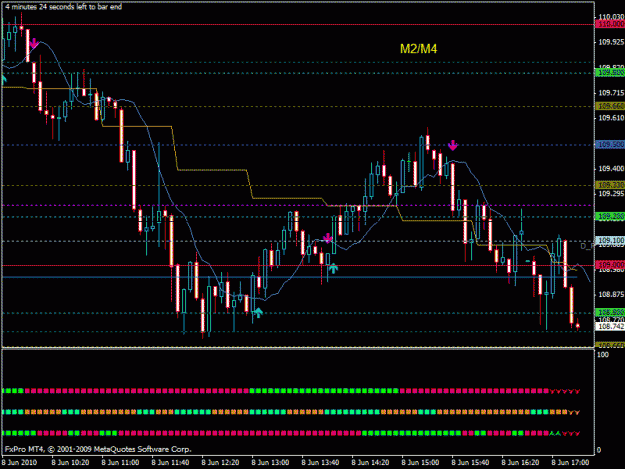Screen dimensions: 625x469
Task: Select the '8 Jun 14:20' time axis label
Action: pos(370,463)
